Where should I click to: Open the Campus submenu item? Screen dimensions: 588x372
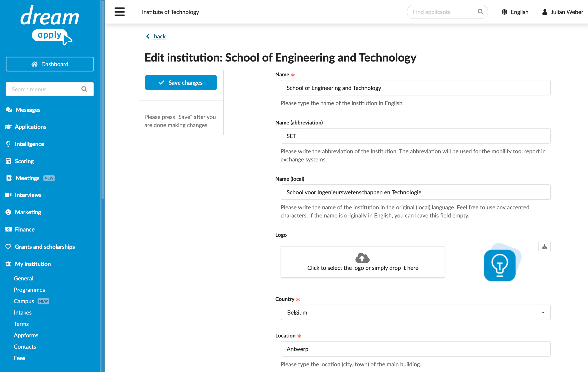tap(24, 301)
